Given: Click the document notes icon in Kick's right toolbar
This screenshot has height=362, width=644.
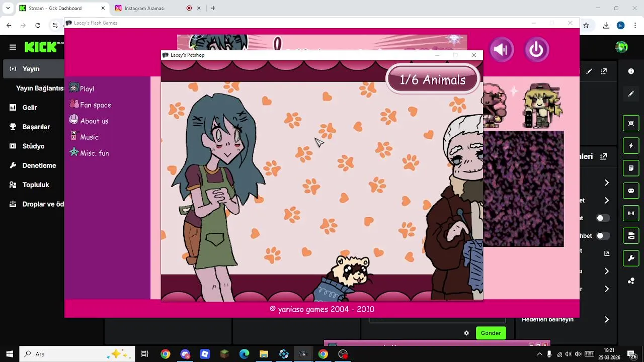Looking at the screenshot, I should coord(631,168).
